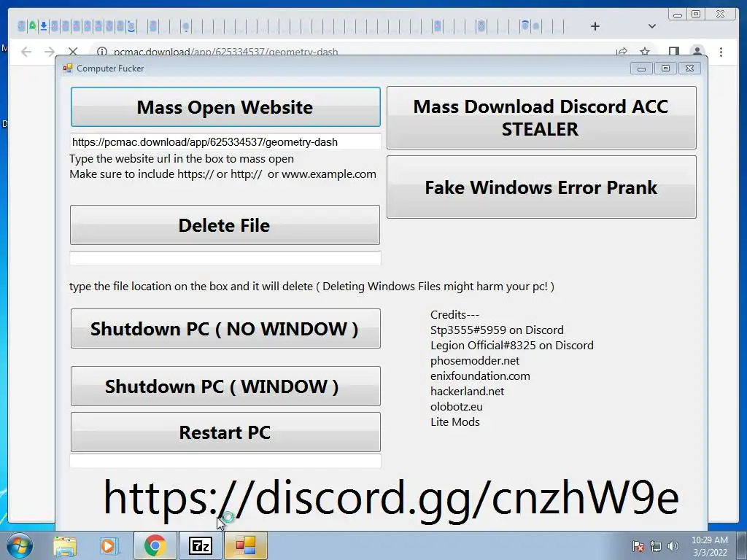The image size is (747, 560).
Task: Maximize the Chrome window
Action: pos(696,15)
